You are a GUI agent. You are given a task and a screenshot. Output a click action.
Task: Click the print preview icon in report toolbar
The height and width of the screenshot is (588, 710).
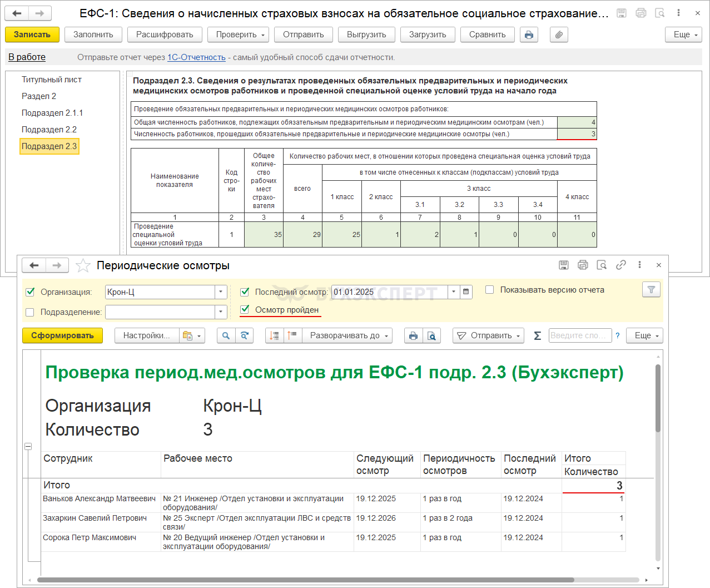coord(431,335)
